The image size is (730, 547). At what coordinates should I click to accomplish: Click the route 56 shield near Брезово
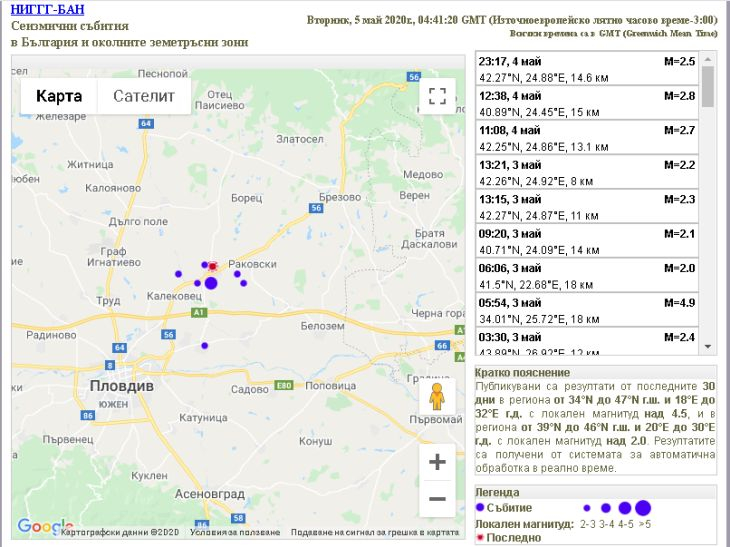316,208
